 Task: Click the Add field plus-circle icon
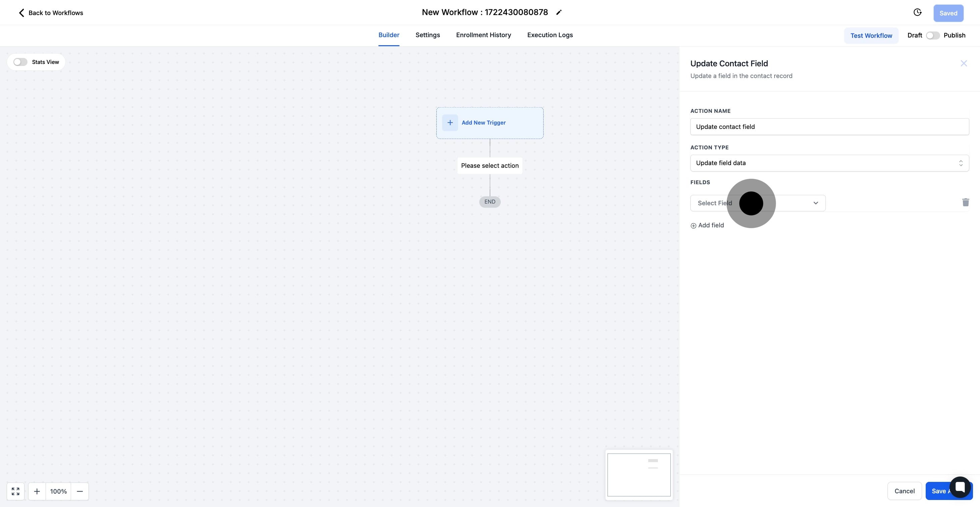click(x=693, y=225)
